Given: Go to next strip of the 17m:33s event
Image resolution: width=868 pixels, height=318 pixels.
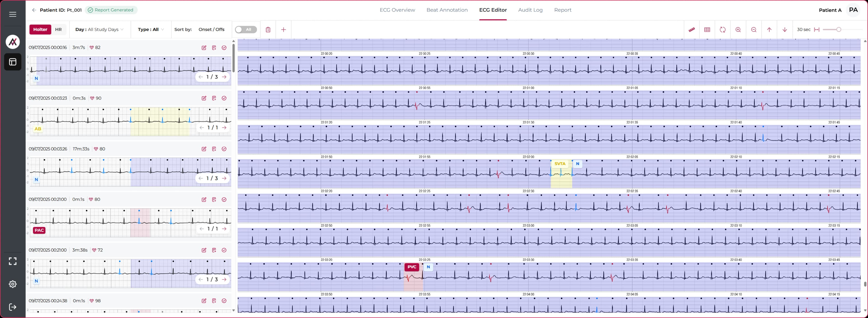Looking at the screenshot, I should click(224, 178).
